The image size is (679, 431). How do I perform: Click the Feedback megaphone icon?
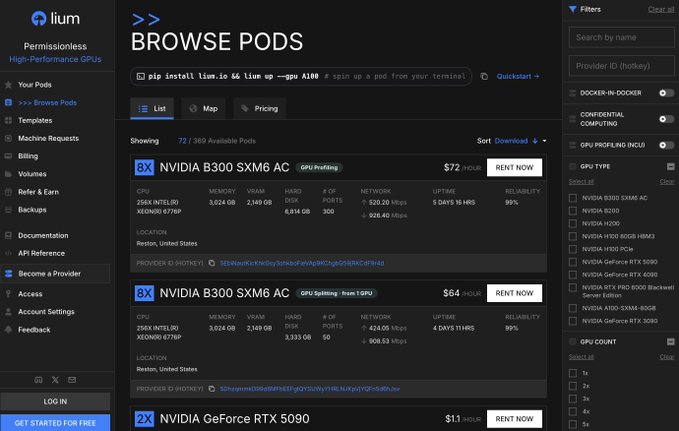point(8,330)
